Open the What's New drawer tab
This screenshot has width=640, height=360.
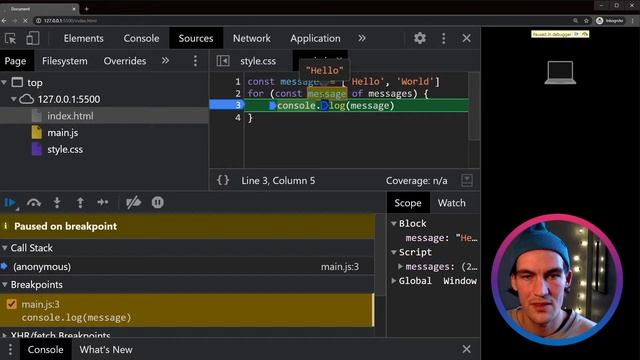106,349
